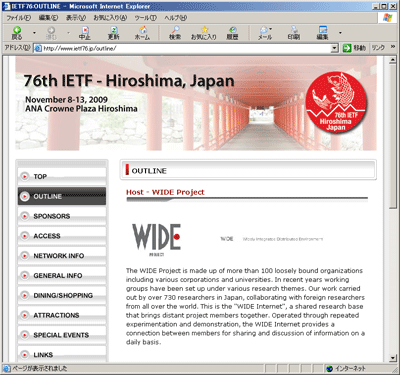Select the OUTLINE sidebar item

[62, 196]
